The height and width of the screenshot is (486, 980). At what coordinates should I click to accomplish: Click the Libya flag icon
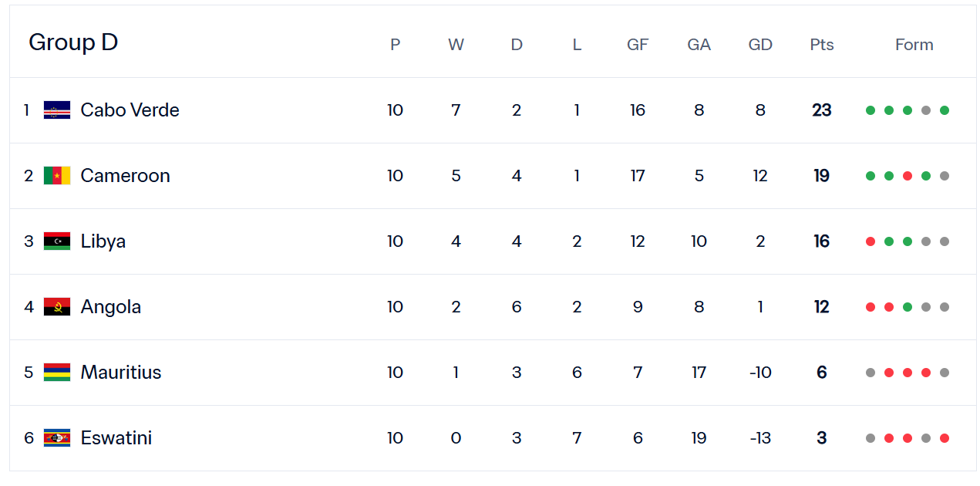[57, 241]
